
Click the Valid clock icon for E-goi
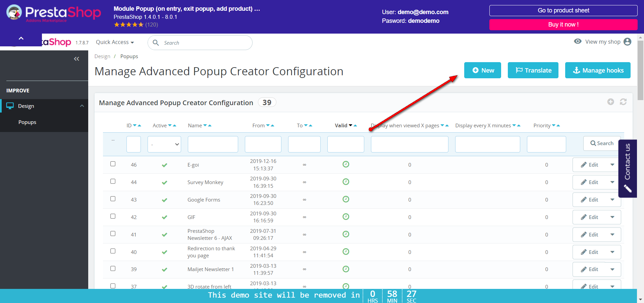pyautogui.click(x=346, y=164)
